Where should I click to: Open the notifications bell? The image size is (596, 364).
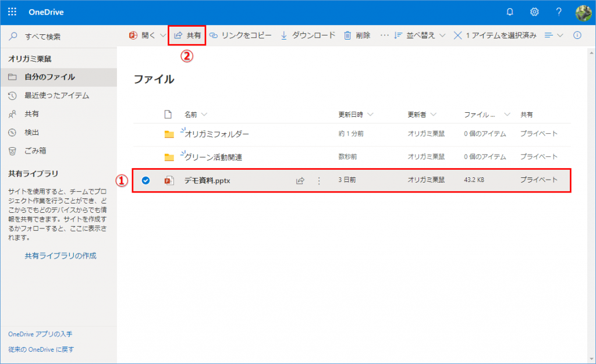510,12
